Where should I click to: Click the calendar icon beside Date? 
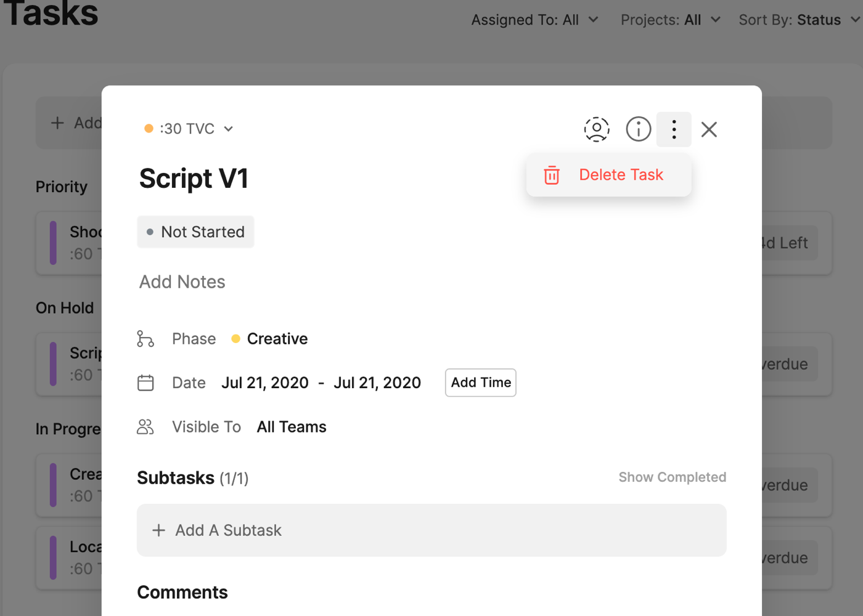145,383
